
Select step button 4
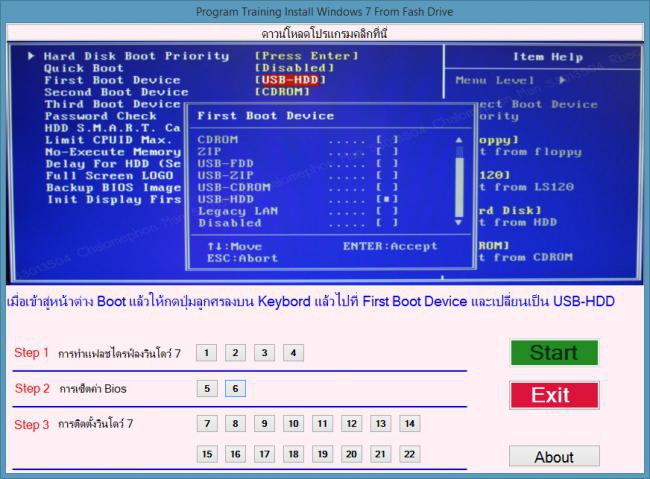tap(293, 353)
